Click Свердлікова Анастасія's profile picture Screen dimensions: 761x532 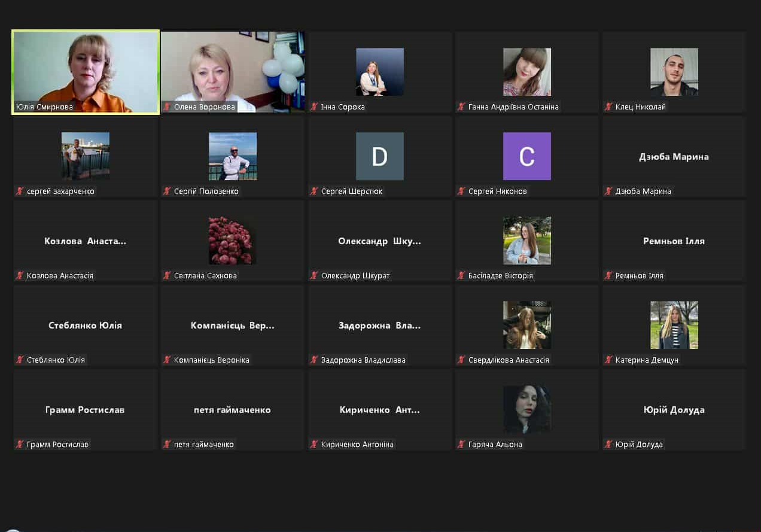[526, 325]
